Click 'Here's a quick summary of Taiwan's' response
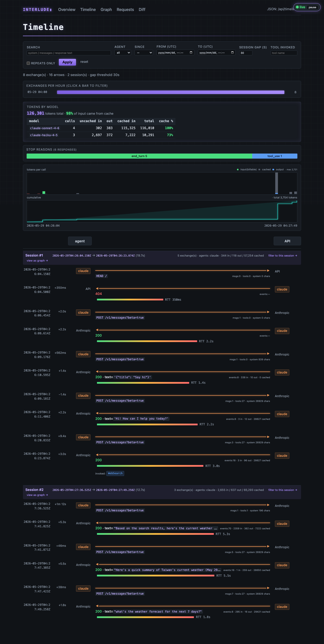This screenshot has width=324, height=644. tap(167, 570)
